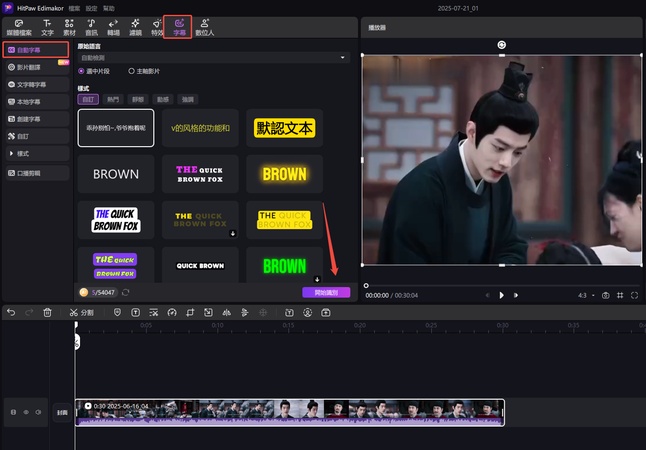Add a marker with shield icon

117,312
